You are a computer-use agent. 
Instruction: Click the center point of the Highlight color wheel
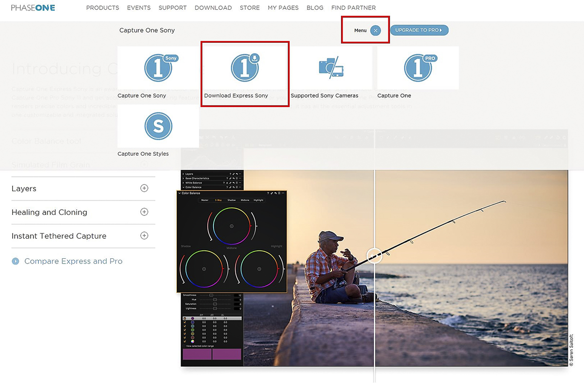click(x=259, y=269)
